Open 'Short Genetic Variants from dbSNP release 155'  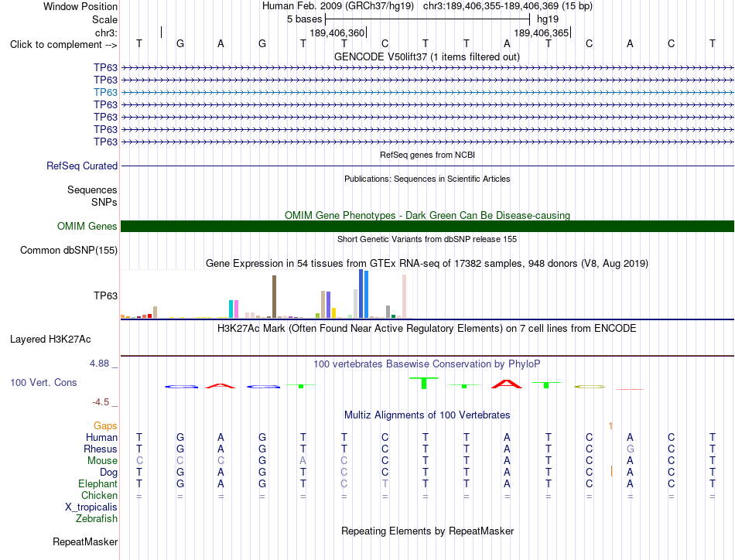pyautogui.click(x=427, y=239)
